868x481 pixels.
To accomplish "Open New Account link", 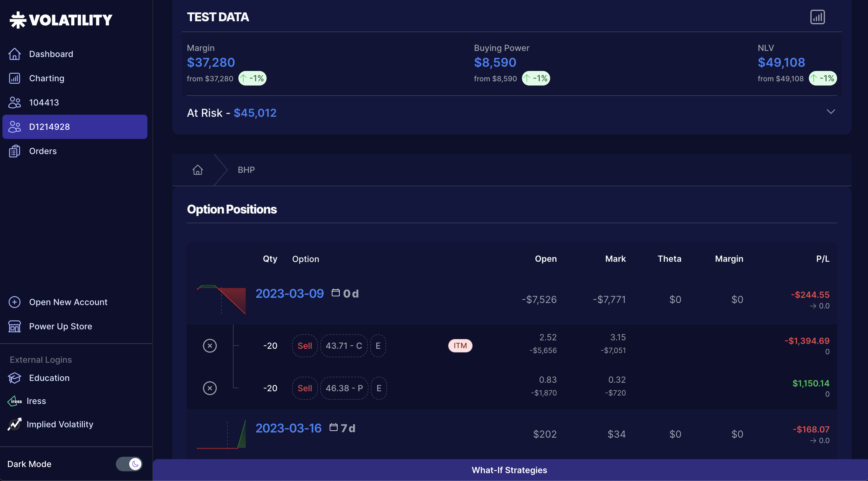I will point(68,302).
